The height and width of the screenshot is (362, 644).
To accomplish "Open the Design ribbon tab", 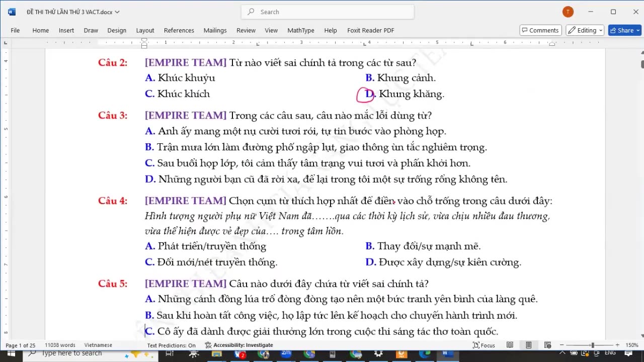I will pyautogui.click(x=117, y=30).
